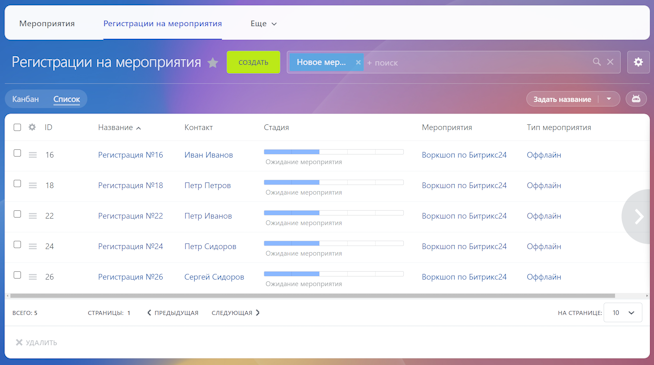Click the Стадия column header
Screen dimensions: 654x365
(276, 127)
